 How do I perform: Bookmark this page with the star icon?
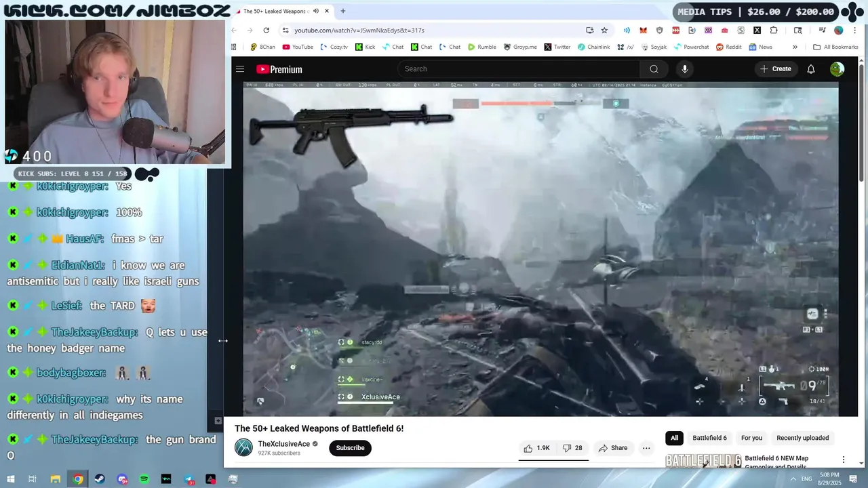[x=604, y=30]
